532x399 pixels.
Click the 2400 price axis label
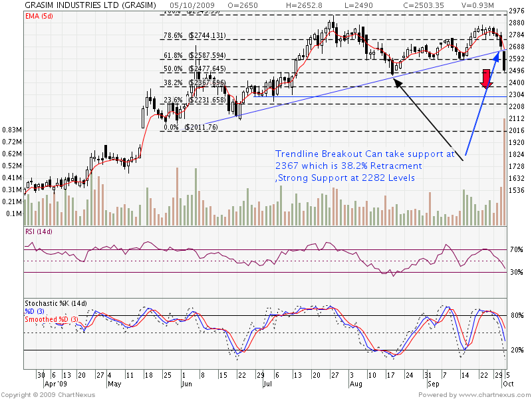517,82
